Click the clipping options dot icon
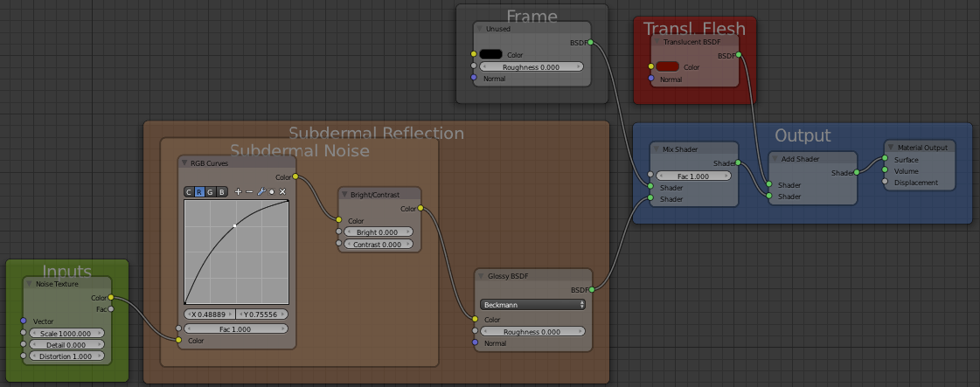Screen dimensions: 980x387 (271, 191)
